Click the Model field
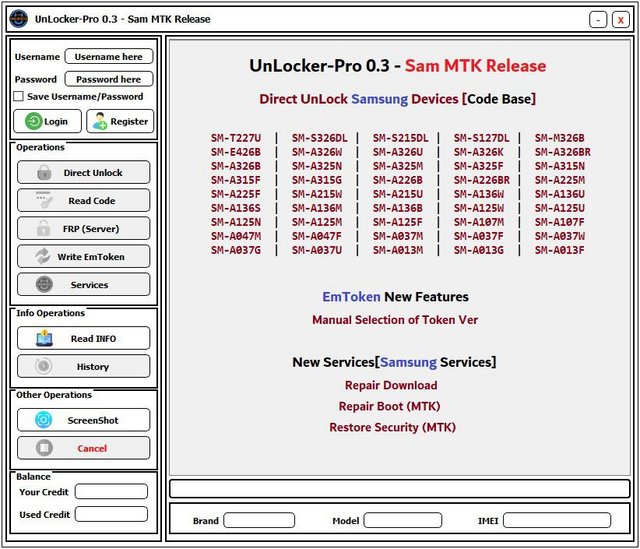 pos(403,520)
